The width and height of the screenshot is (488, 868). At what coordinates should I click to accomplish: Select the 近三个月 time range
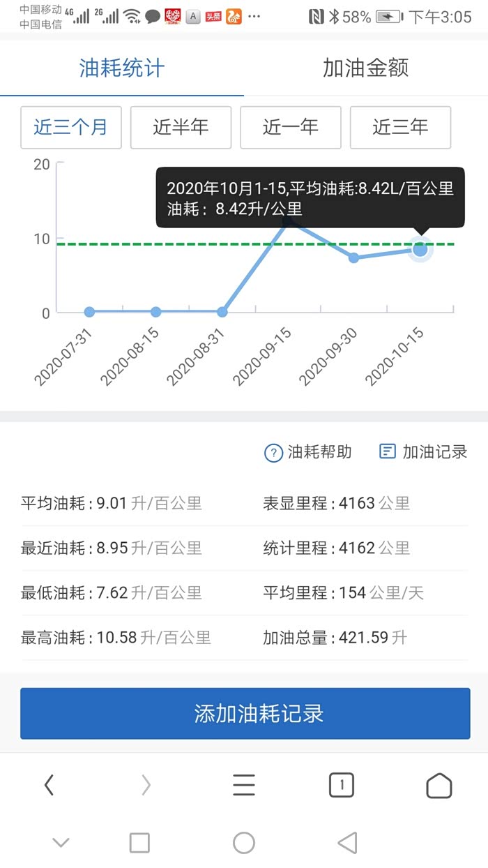[71, 128]
